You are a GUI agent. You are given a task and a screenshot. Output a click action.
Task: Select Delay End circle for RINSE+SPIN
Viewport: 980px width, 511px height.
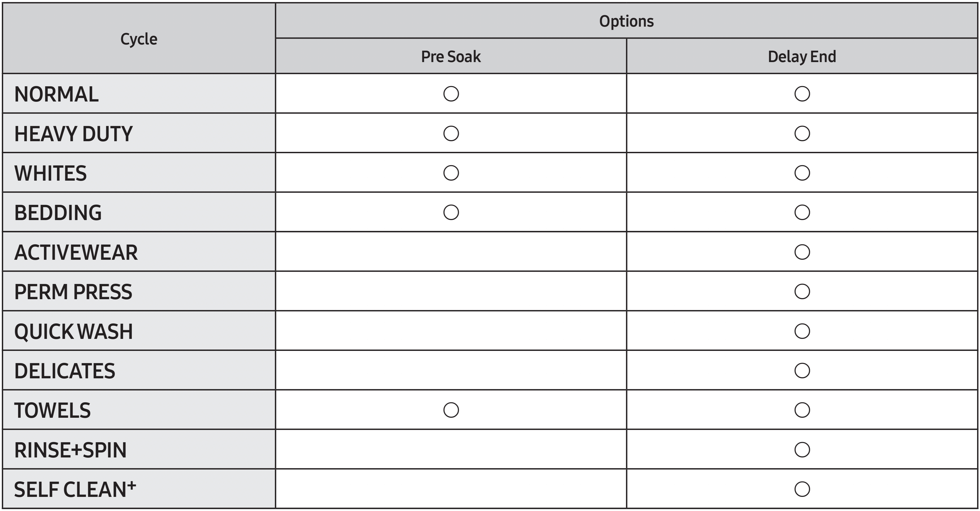(x=802, y=450)
